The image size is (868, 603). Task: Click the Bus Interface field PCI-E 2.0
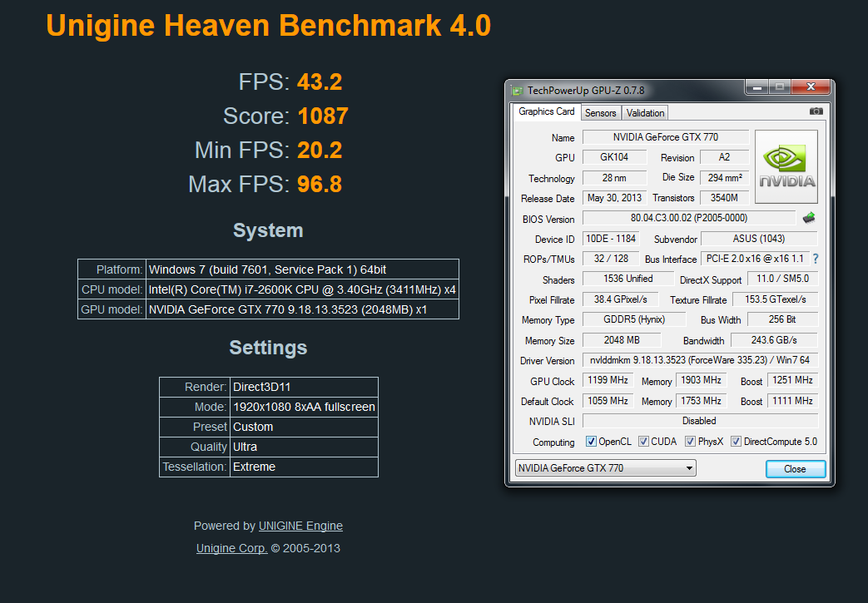(755, 259)
